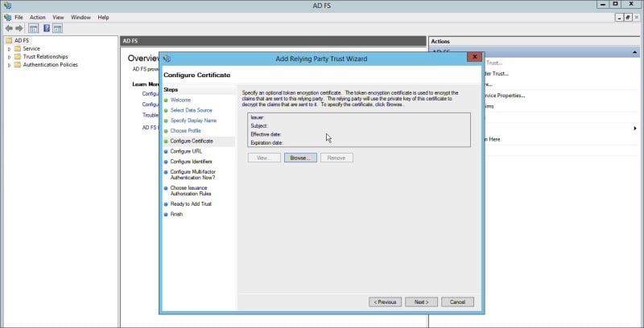Viewport: 644px width, 328px height.
Task: Go back with the < Previous button
Action: point(386,302)
